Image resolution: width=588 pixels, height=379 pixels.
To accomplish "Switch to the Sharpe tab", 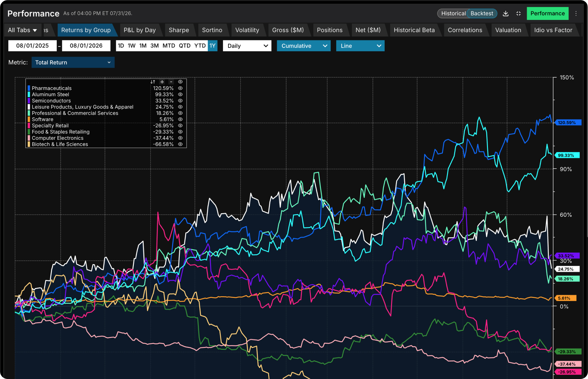I will coord(179,30).
